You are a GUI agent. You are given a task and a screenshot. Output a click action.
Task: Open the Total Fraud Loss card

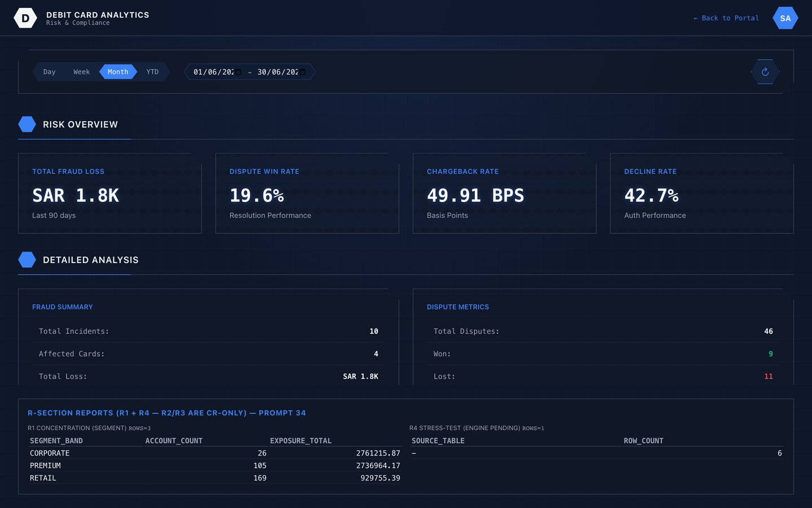(110, 193)
